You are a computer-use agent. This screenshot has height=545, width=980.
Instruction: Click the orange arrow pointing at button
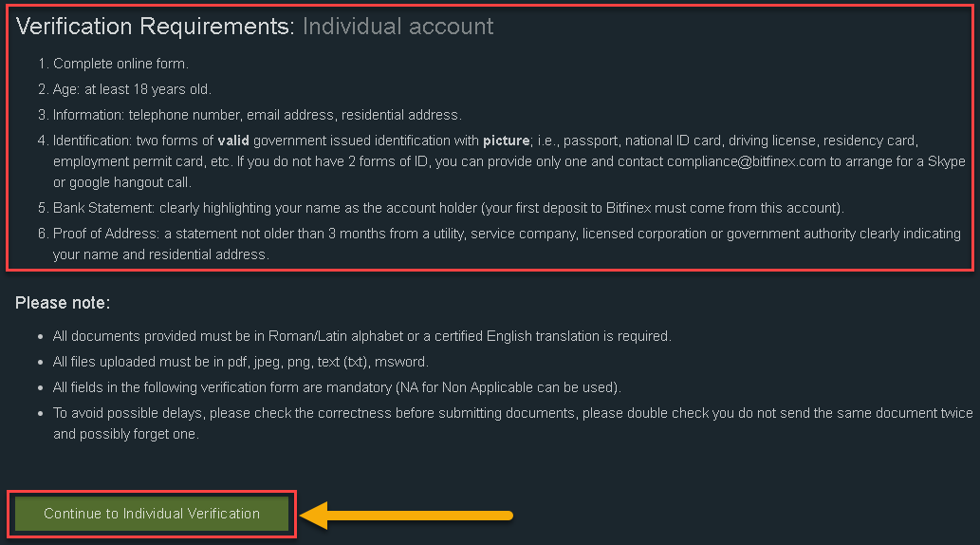406,515
